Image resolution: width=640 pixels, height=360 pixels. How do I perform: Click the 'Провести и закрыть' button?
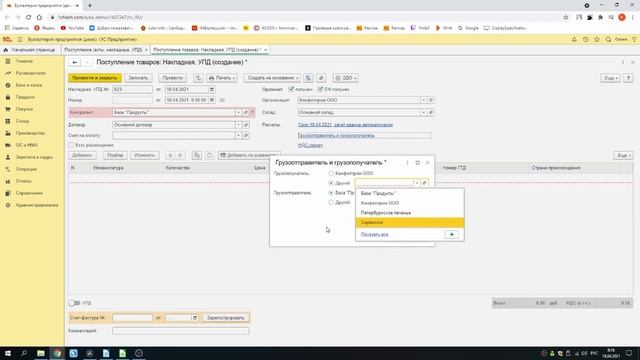coord(95,78)
